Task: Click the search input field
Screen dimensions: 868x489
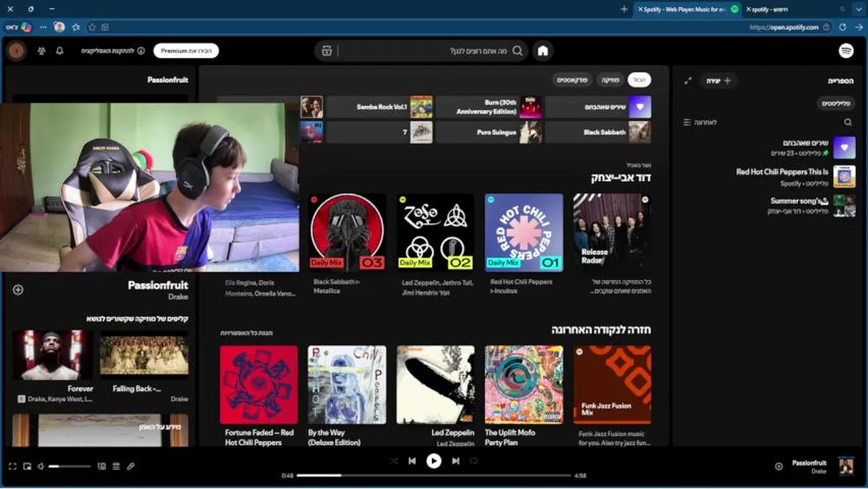Action: (x=421, y=51)
